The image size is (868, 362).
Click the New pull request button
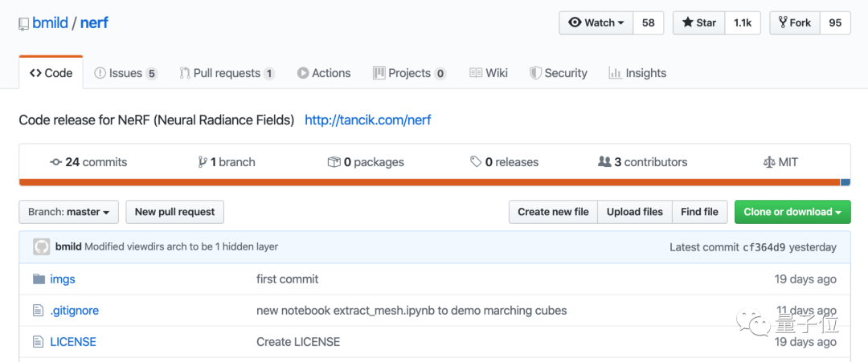174,212
